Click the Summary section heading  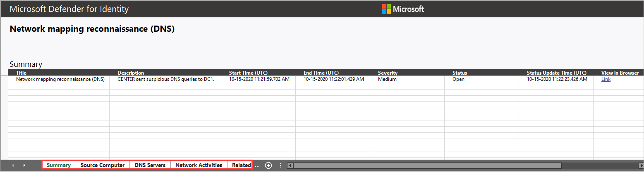(x=26, y=64)
